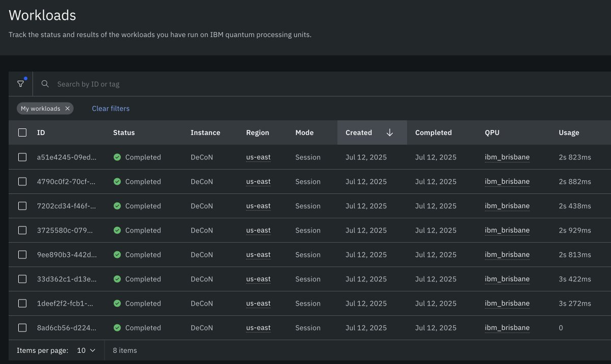
Task: Open workload ID 1deef2f2-fcb1-...
Action: (x=65, y=304)
